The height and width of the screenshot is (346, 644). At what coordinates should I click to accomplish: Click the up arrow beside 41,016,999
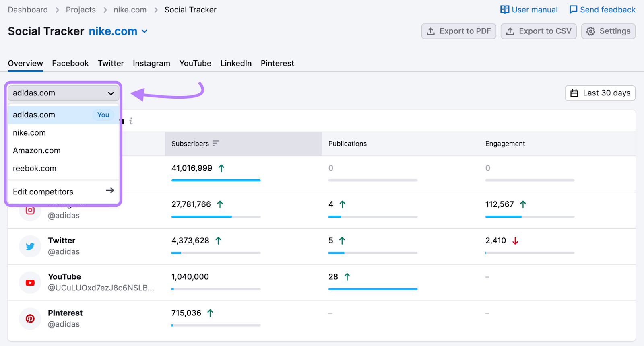tap(221, 168)
